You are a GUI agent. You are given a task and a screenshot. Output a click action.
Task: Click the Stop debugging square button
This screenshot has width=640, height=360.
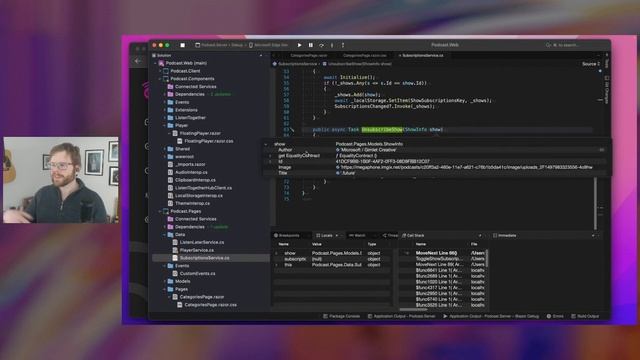pos(182,45)
